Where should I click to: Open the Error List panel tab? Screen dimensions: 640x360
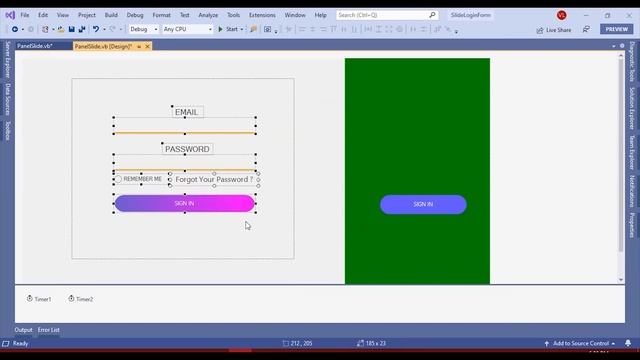pyautogui.click(x=49, y=330)
